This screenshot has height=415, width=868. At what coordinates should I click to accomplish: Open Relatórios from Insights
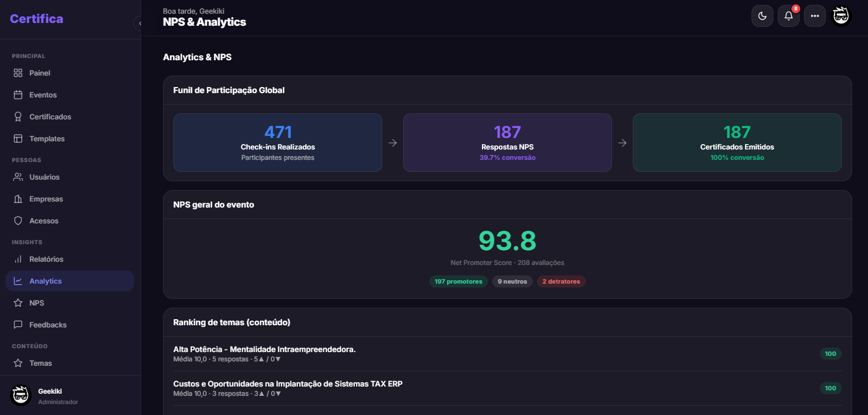point(69,259)
